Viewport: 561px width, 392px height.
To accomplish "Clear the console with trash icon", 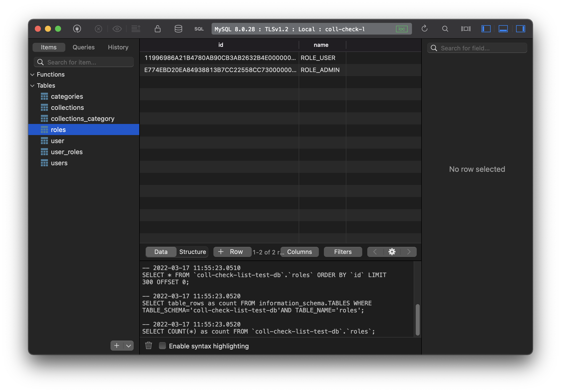I will click(x=149, y=346).
